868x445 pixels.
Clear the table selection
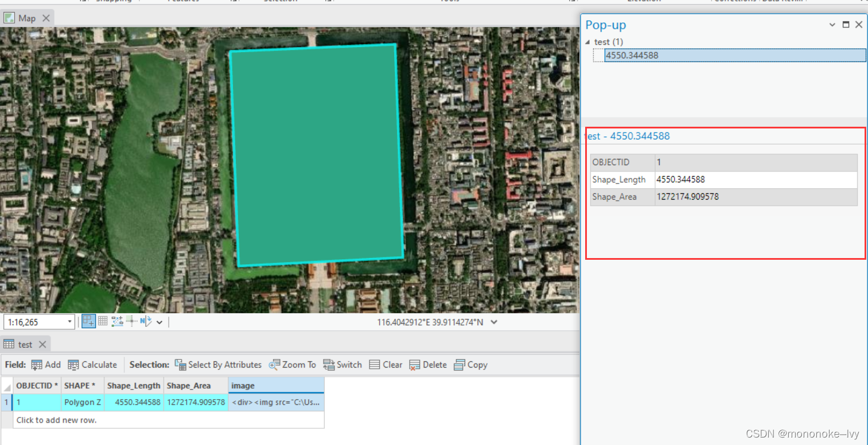[386, 365]
